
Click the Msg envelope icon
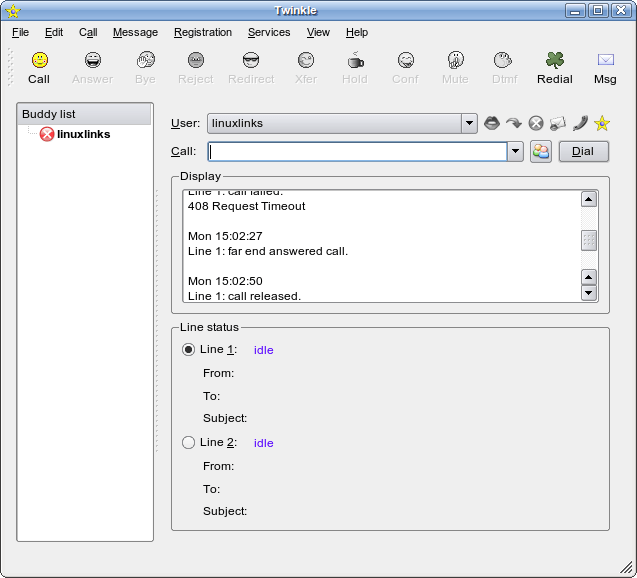[x=605, y=60]
